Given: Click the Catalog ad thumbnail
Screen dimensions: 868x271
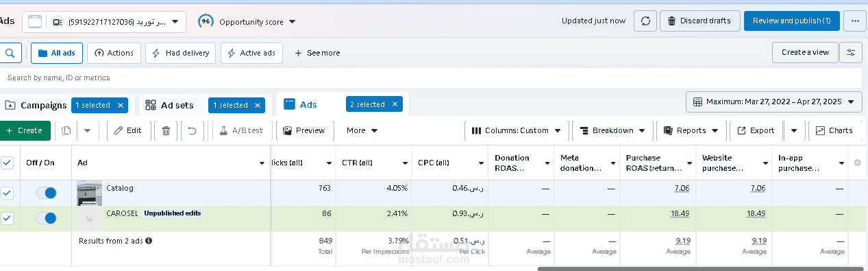Looking at the screenshot, I should pyautogui.click(x=89, y=193).
